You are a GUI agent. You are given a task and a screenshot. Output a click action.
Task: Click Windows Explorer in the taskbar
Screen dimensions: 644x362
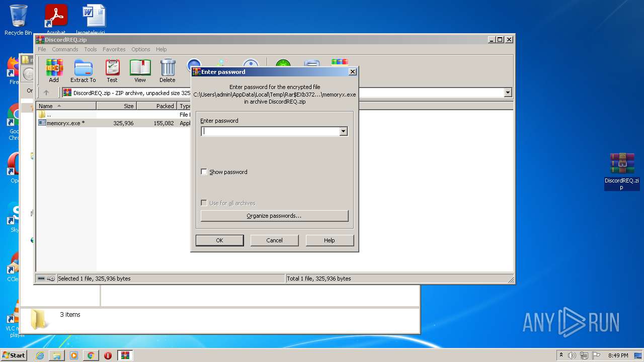[57, 355]
